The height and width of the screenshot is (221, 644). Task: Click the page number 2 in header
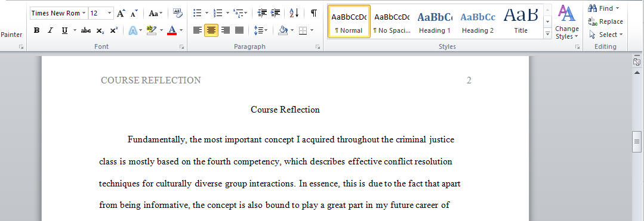click(x=469, y=80)
